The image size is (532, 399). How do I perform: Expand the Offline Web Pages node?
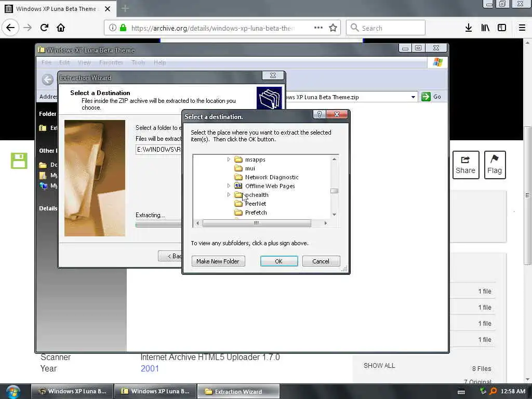(x=229, y=186)
